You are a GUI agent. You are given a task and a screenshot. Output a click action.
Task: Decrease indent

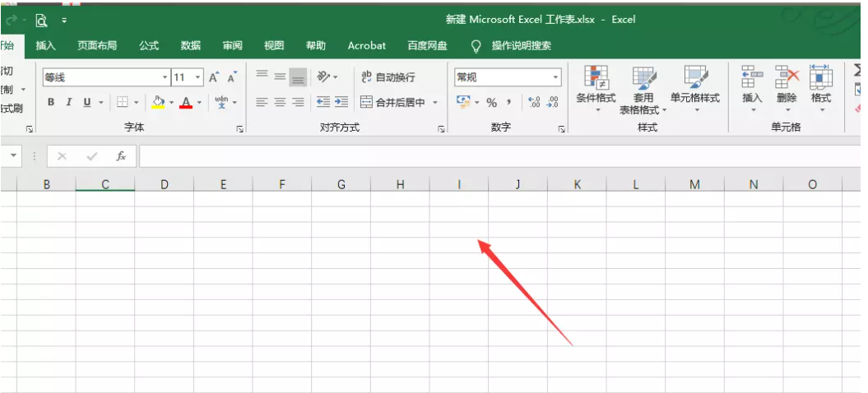coord(323,102)
